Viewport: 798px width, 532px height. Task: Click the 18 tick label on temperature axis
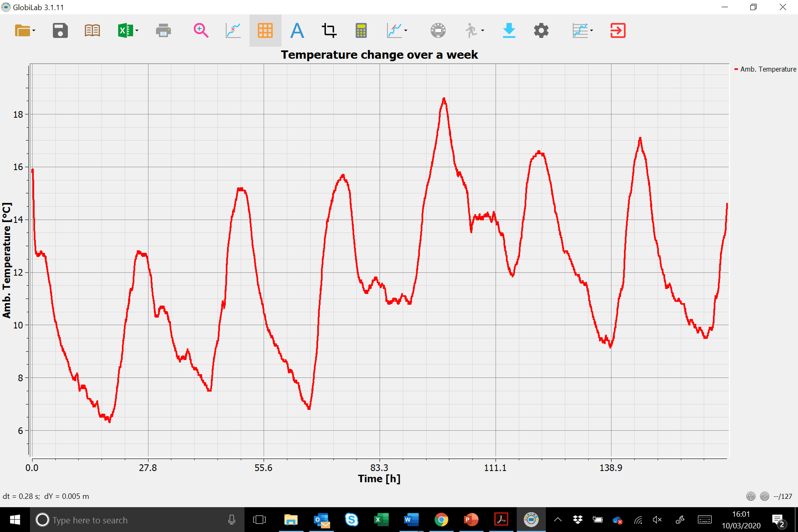[x=18, y=115]
